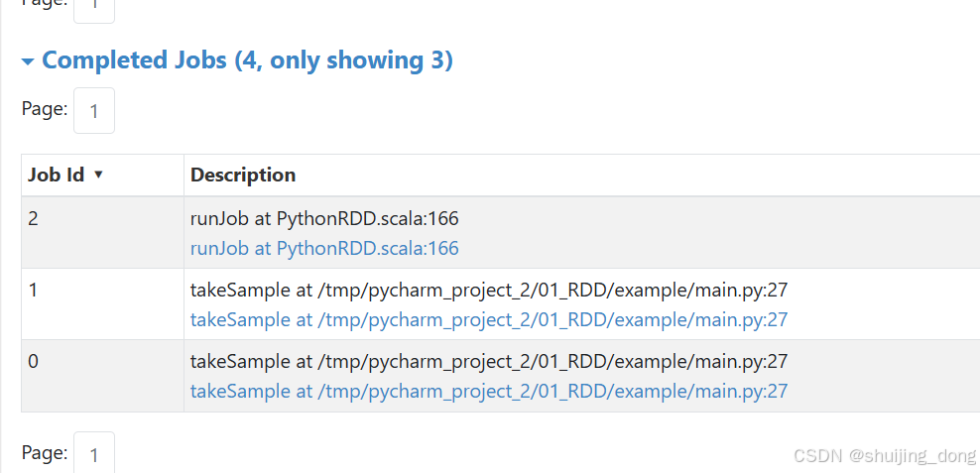Click the Job Id cell showing 2
Image resolution: width=980 pixels, height=473 pixels.
[x=34, y=218]
